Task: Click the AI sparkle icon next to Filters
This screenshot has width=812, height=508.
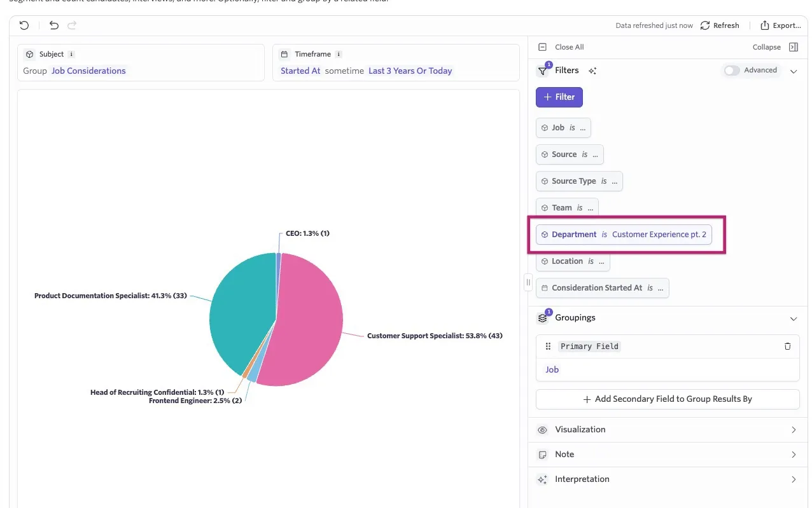Action: [x=592, y=71]
